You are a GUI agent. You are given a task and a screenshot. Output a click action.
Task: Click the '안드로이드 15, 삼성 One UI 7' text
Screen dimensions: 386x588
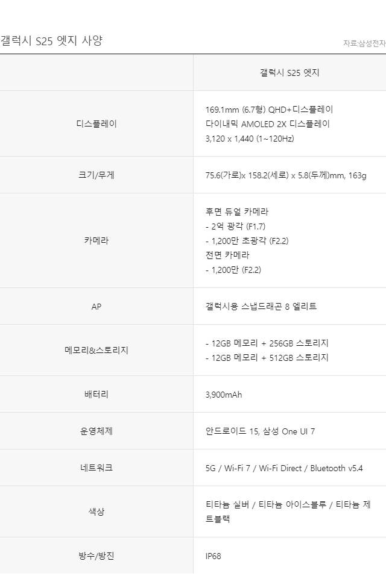261,431
